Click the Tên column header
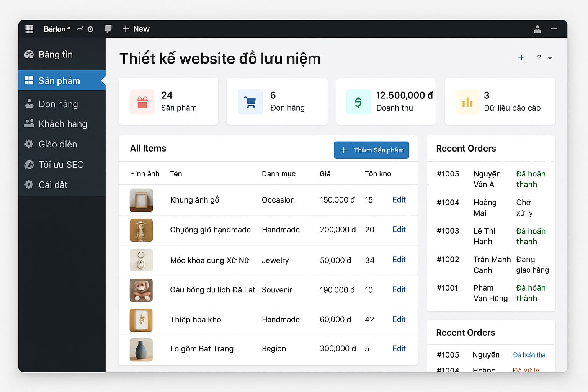This screenshot has height=392, width=588. [x=176, y=174]
